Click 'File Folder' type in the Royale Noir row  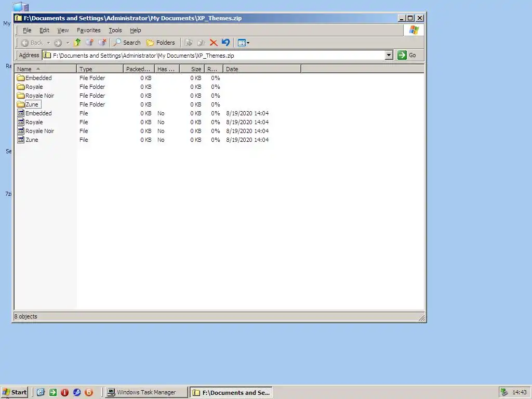[92, 96]
